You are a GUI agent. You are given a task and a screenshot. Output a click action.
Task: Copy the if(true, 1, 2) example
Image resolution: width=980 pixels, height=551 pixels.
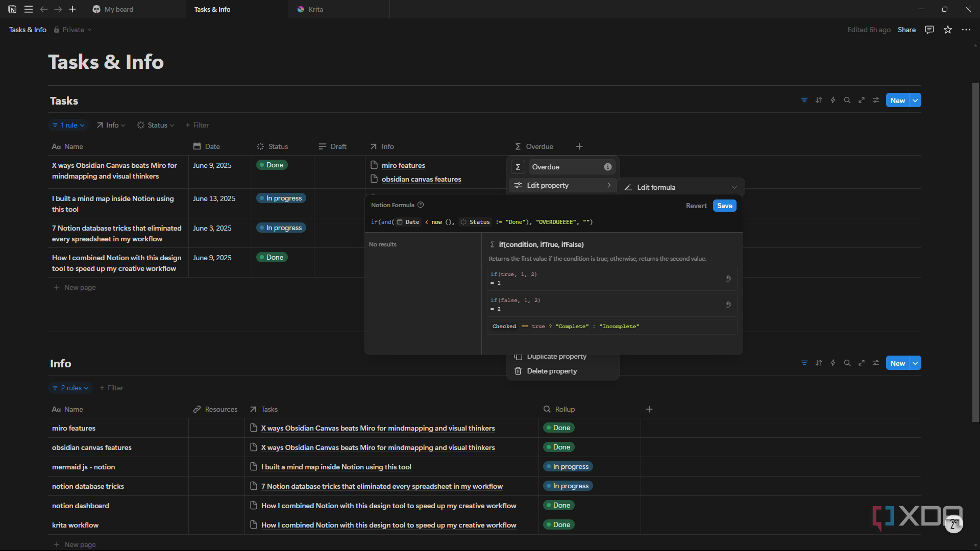point(728,279)
